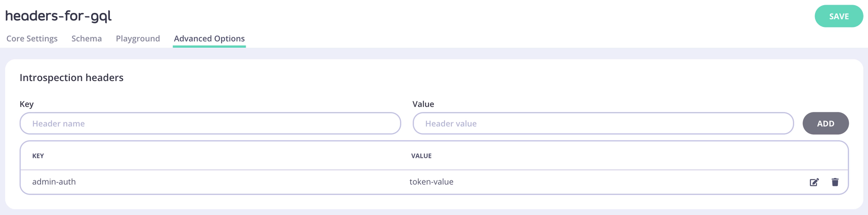Select the Advanced Options tab
868x215 pixels.
click(209, 39)
